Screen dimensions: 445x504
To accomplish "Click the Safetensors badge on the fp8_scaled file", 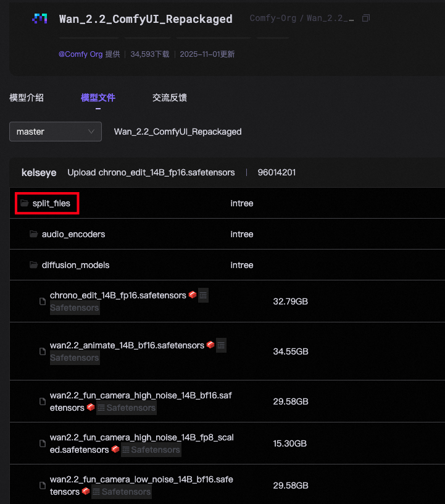I will [x=151, y=450].
